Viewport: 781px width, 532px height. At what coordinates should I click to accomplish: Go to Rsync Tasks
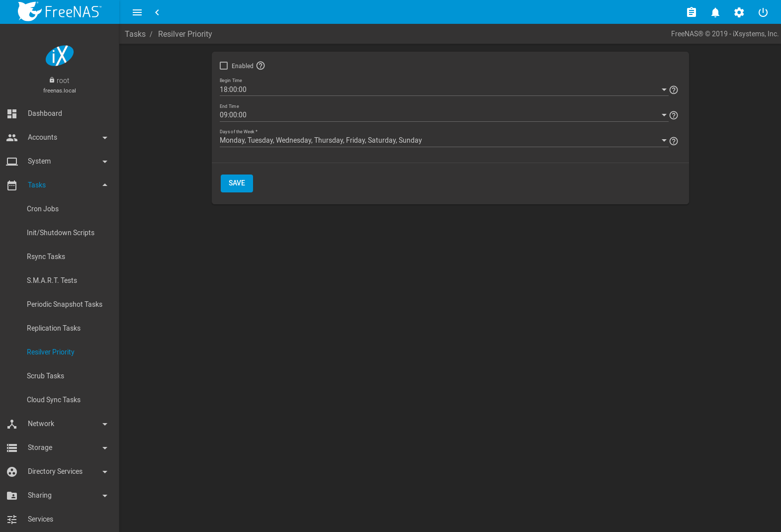46,257
